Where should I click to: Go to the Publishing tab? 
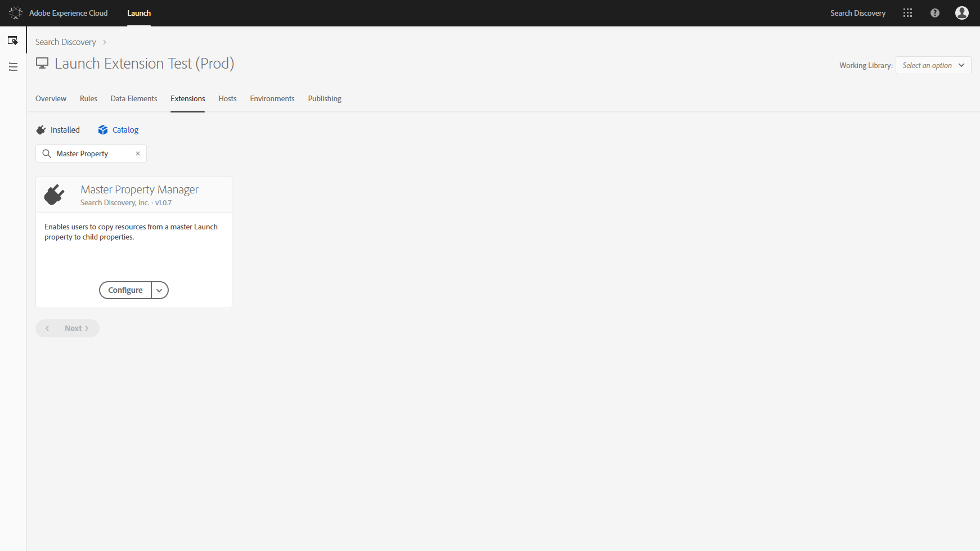325,98
